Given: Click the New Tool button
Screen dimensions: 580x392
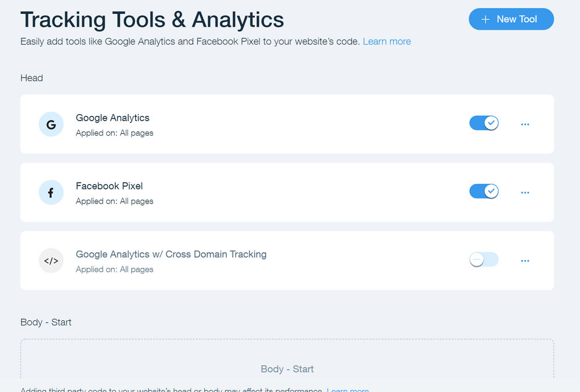Looking at the screenshot, I should pyautogui.click(x=511, y=19).
